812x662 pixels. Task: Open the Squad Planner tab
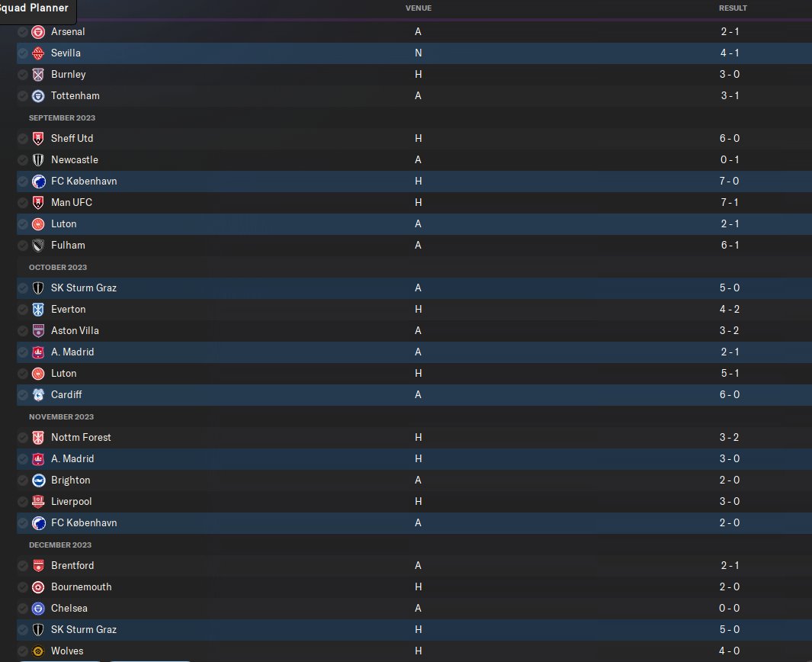click(34, 8)
